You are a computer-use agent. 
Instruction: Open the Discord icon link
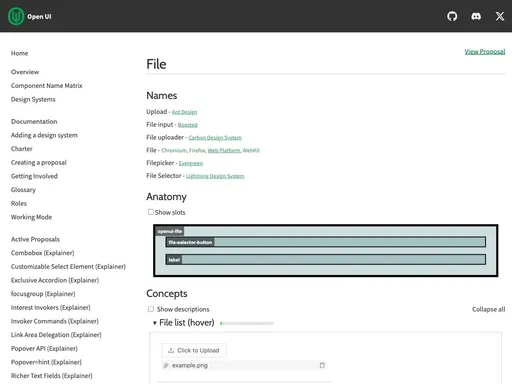point(476,16)
